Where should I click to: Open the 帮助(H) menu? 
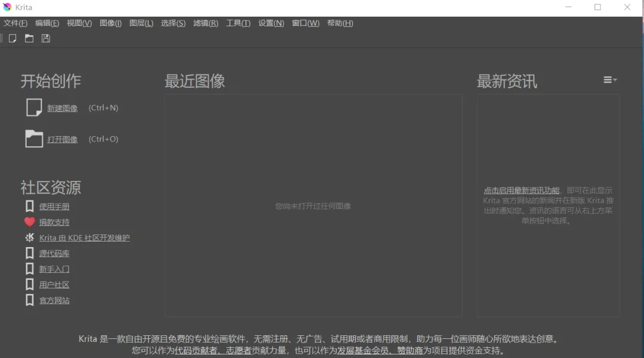[340, 23]
